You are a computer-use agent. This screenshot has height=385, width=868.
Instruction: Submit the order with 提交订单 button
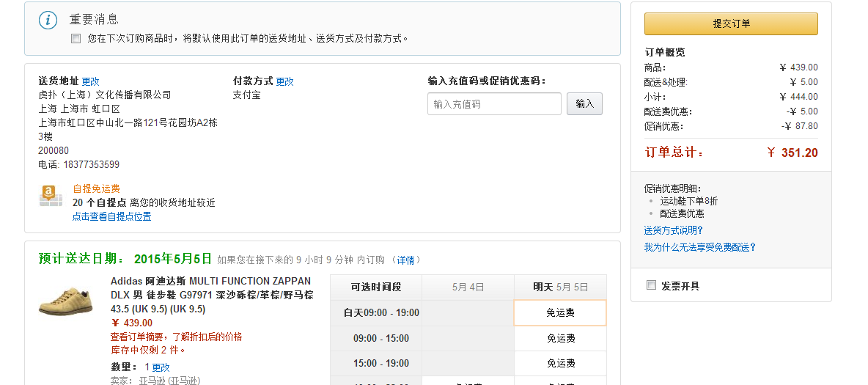coord(731,23)
